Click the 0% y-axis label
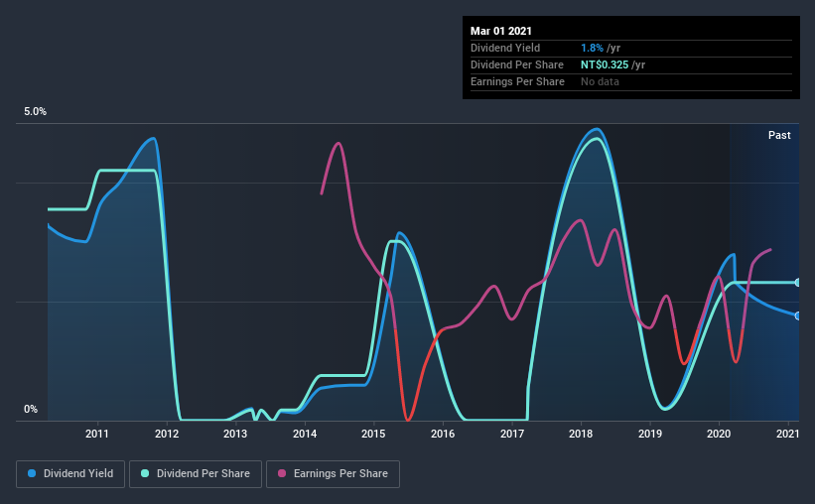Viewport: 815px width, 504px height. click(31, 410)
